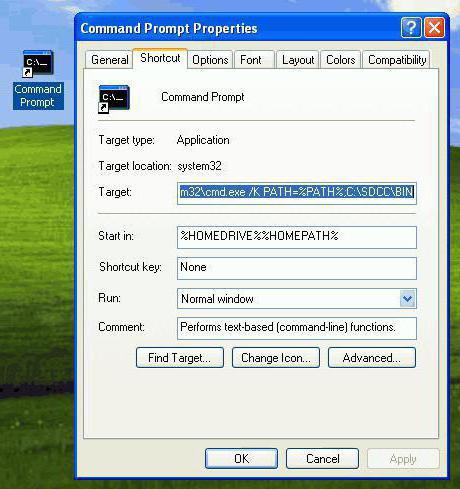Screen dimensions: 460x489
Task: Open the Advanced settings button
Action: [372, 358]
